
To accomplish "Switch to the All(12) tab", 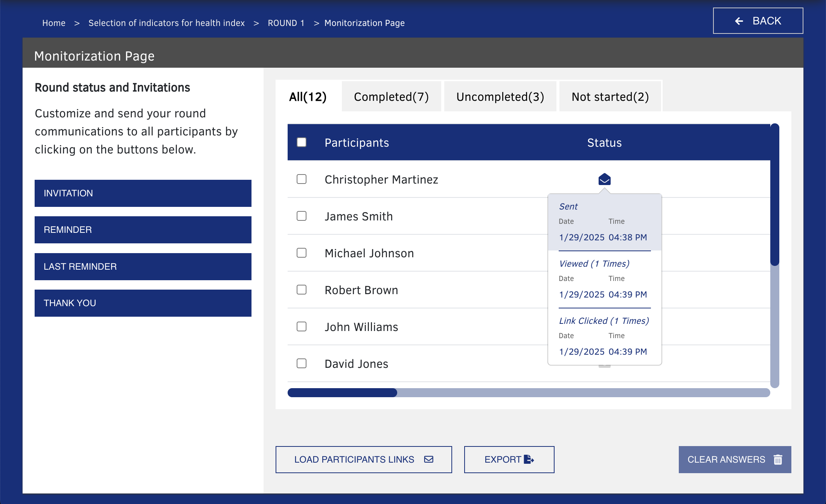I will click(308, 97).
